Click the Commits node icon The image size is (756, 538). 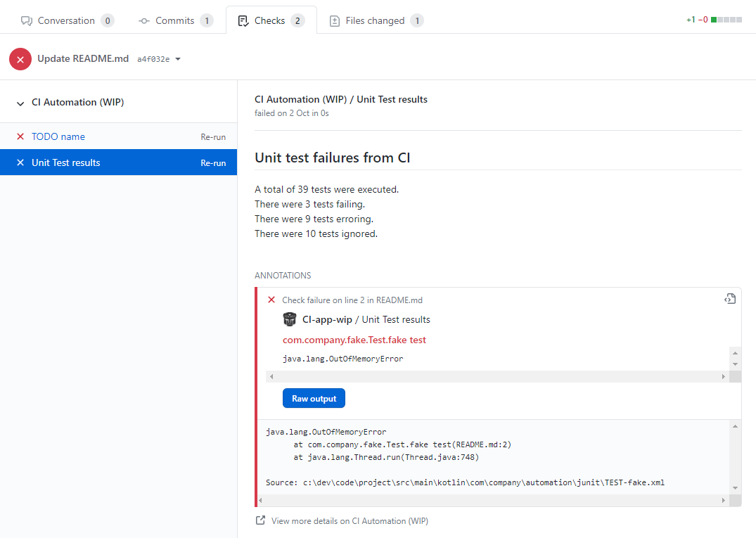(143, 20)
